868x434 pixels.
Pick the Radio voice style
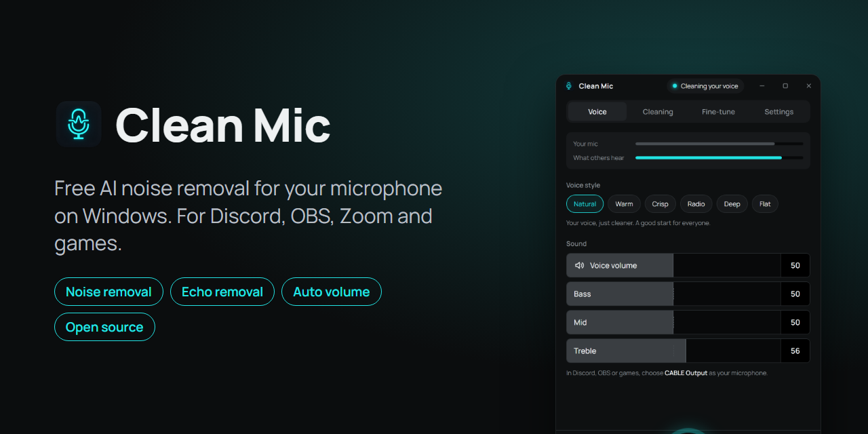pos(696,204)
